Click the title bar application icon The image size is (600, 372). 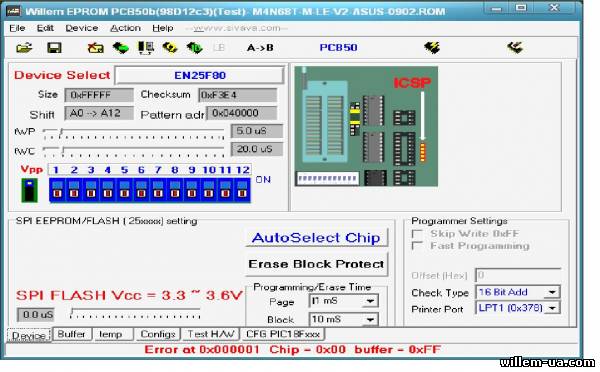pos(13,11)
